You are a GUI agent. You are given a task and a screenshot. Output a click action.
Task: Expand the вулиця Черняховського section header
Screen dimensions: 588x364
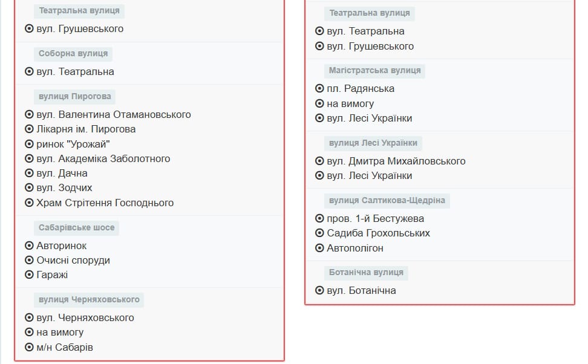[90, 299]
